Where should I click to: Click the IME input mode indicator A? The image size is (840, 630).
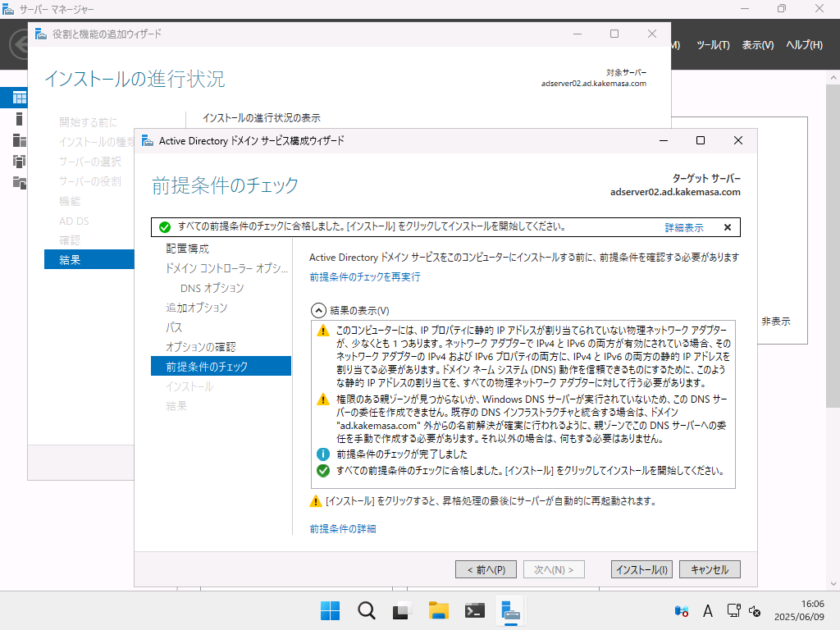point(708,611)
